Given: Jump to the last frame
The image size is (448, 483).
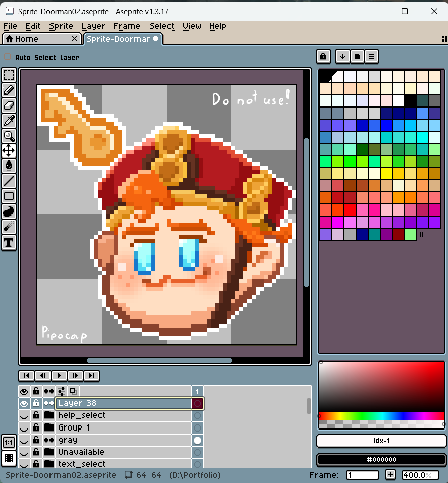Looking at the screenshot, I should point(91,375).
